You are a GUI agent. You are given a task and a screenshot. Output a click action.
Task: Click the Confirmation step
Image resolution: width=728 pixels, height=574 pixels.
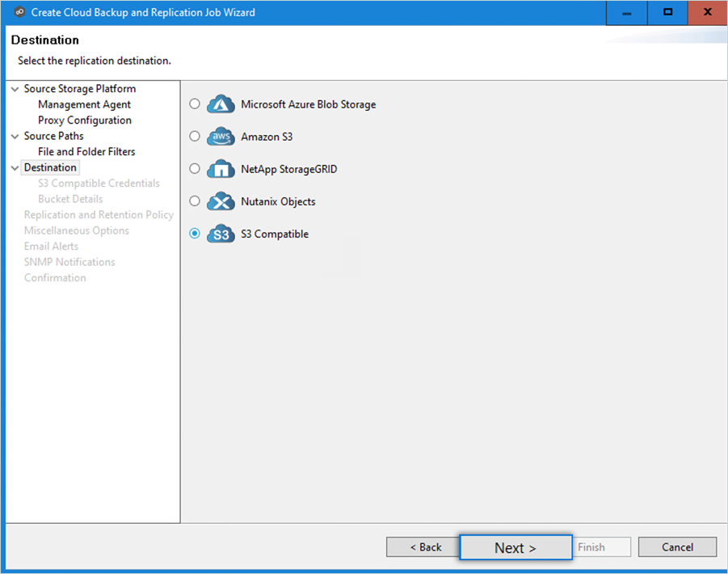pos(55,278)
